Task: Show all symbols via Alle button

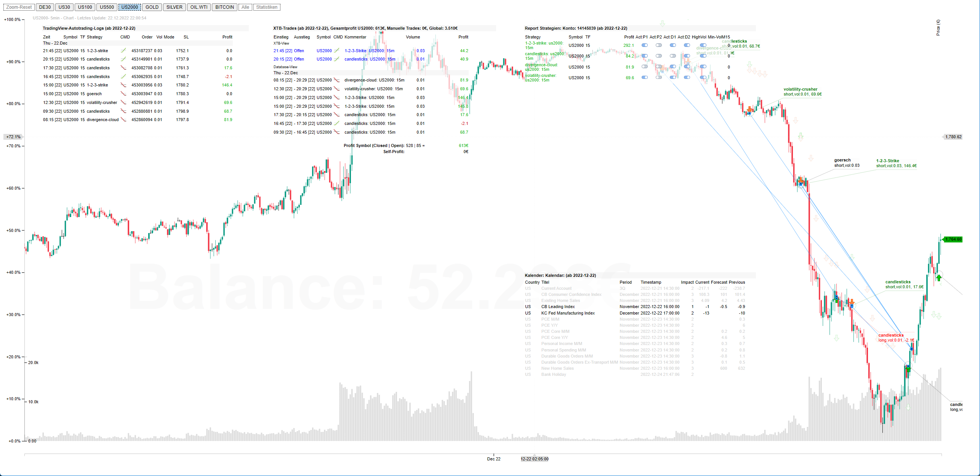Action: [245, 7]
